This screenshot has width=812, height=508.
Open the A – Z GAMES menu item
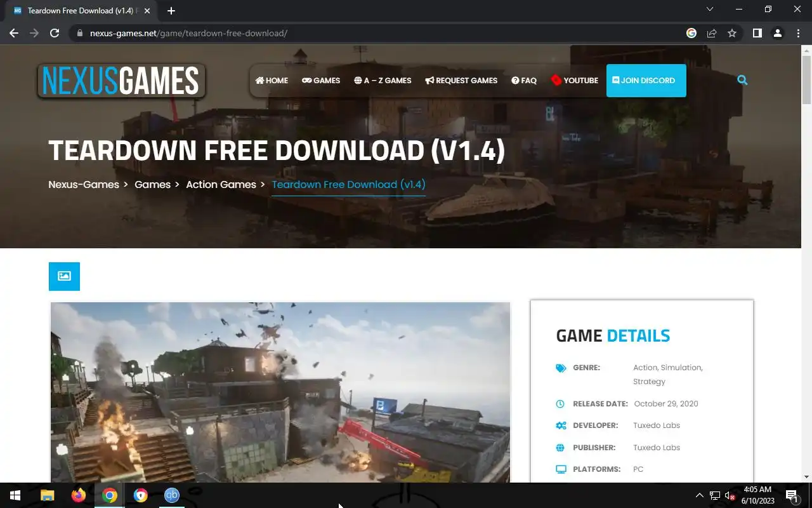(383, 81)
